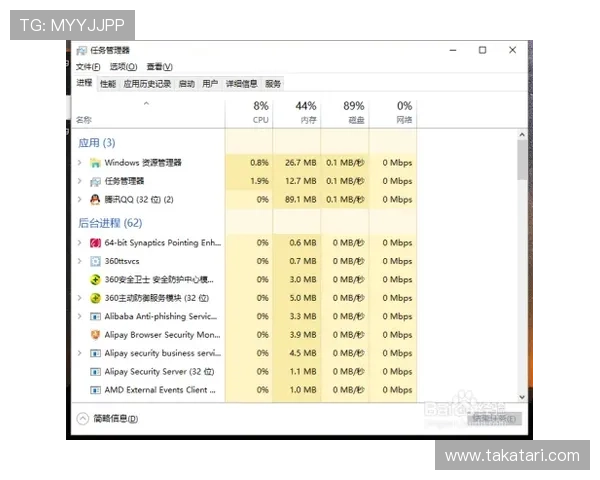The height and width of the screenshot is (480, 600).
Task: Select the Alipay Browser Security Mon... row name
Action: coord(163,335)
